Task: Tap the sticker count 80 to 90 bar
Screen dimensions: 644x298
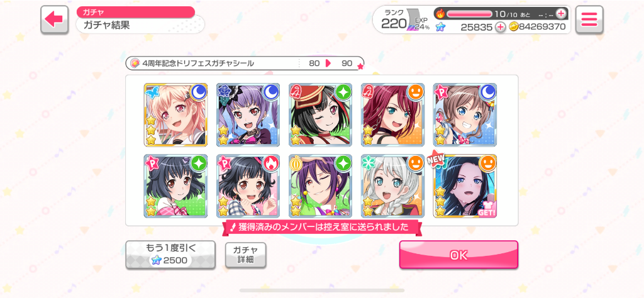Action: 245,63
